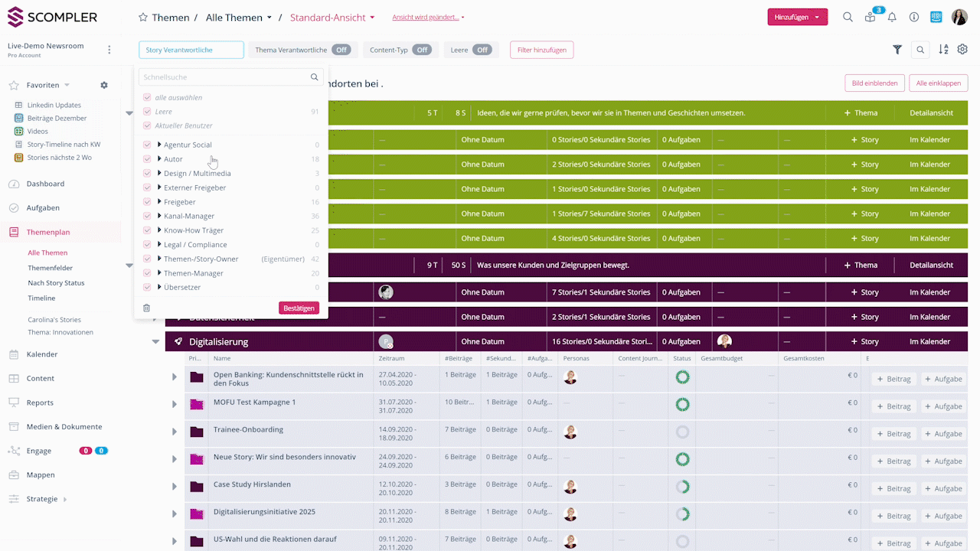Click status progress ring for Open Banking story
This screenshot has height=551, width=980.
tap(682, 377)
